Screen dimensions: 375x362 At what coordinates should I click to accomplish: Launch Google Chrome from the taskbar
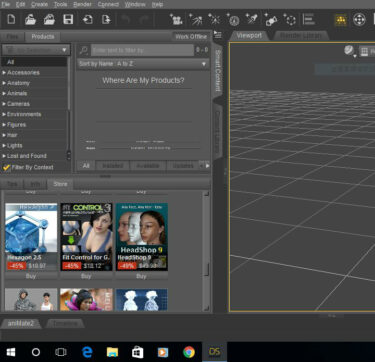tap(189, 352)
